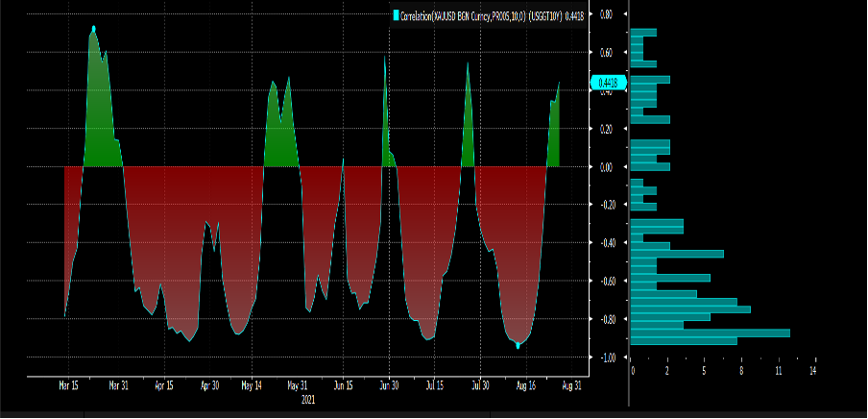Screen dimensions: 868x419
Task: Click the cyan peak marker dot in March
Action: click(93, 28)
